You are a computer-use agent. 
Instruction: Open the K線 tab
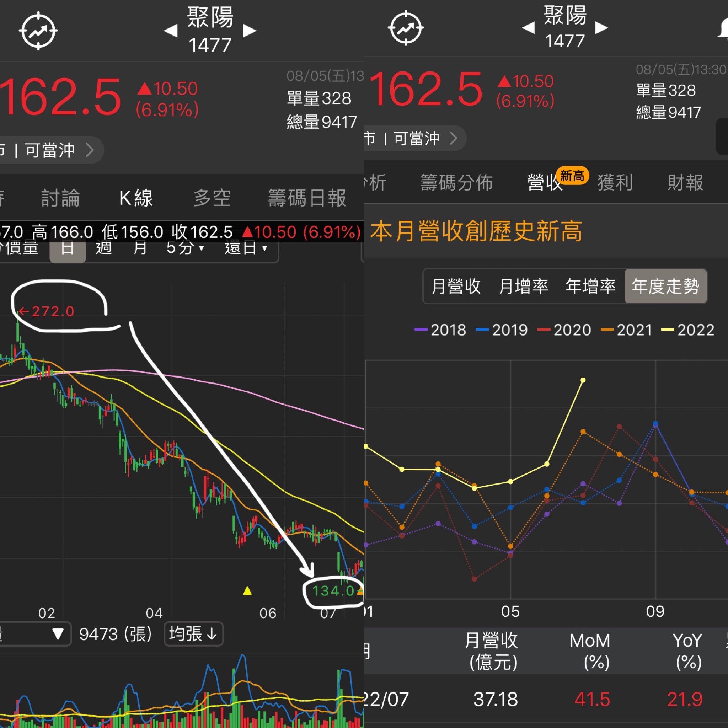(136, 198)
